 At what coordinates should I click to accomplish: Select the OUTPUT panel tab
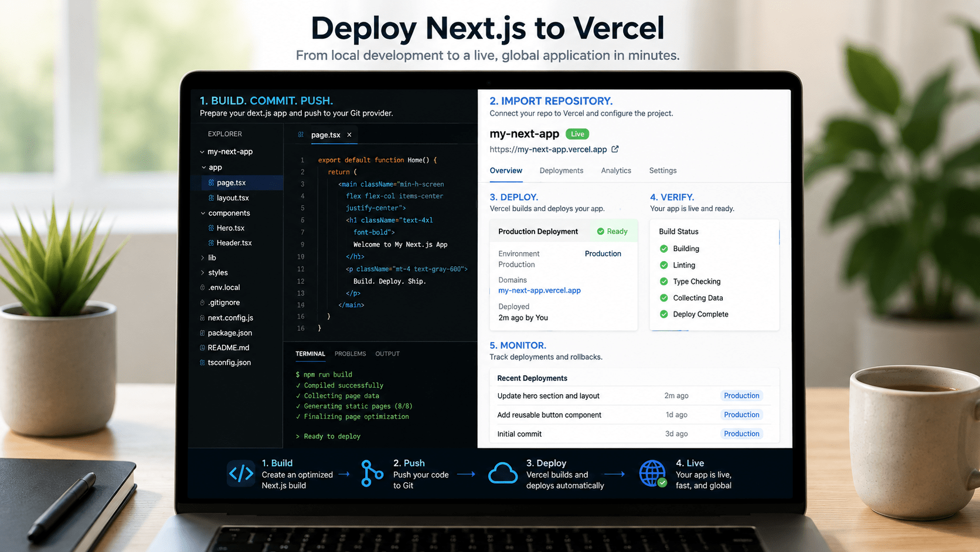pos(387,354)
